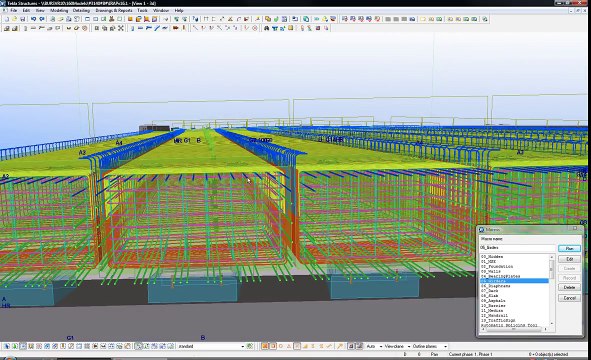Click Run in the Macros dialog
The image size is (591, 360).
[x=569, y=248]
